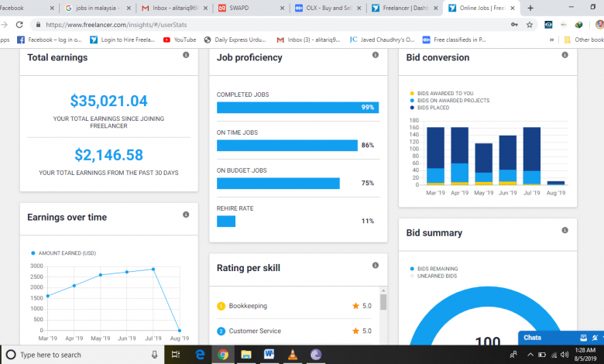Open Total earnings info icon
The height and width of the screenshot is (364, 604).
[x=186, y=55]
